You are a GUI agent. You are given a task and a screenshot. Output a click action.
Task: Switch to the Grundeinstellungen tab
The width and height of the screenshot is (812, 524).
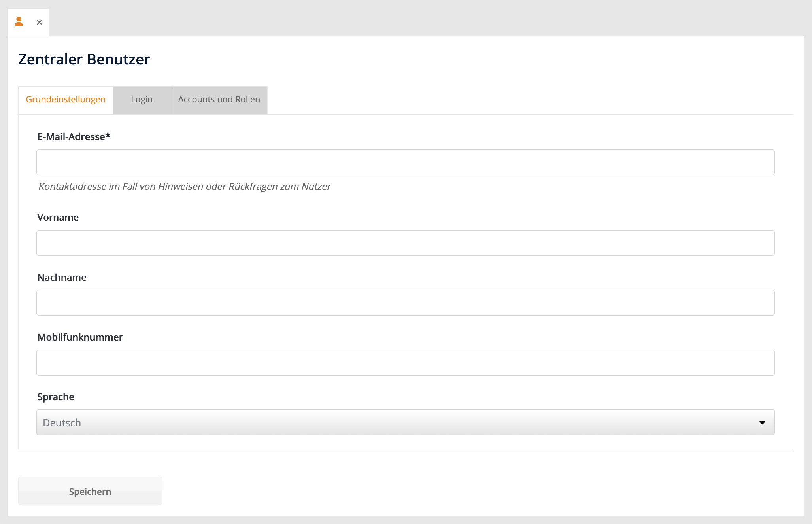(x=66, y=100)
